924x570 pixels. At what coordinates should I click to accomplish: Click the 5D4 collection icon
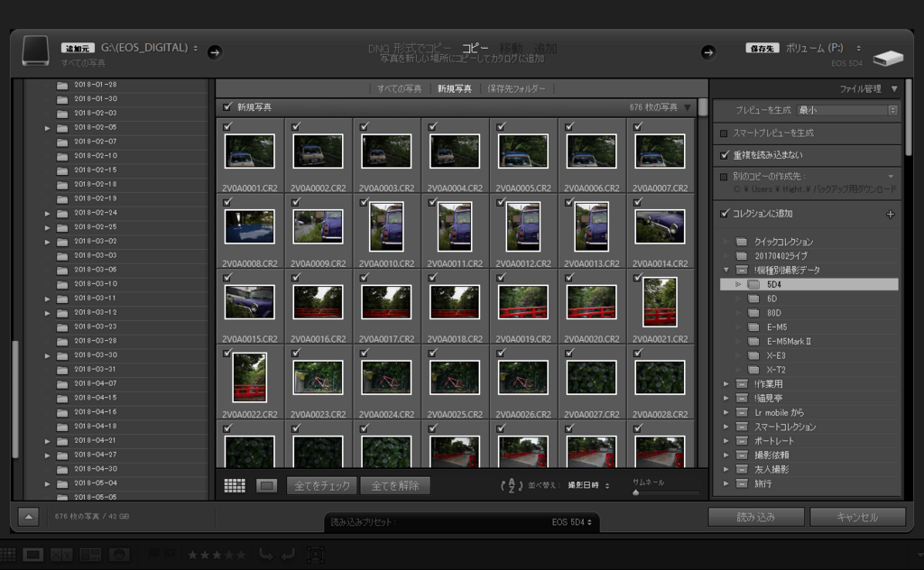pyautogui.click(x=753, y=284)
